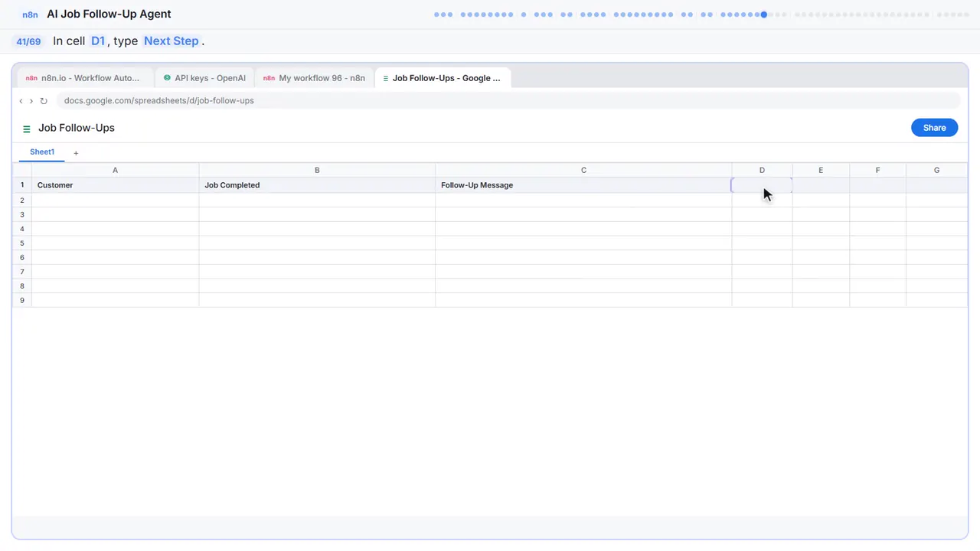Select row 7 header
The height and width of the screenshot is (551, 980).
[22, 272]
